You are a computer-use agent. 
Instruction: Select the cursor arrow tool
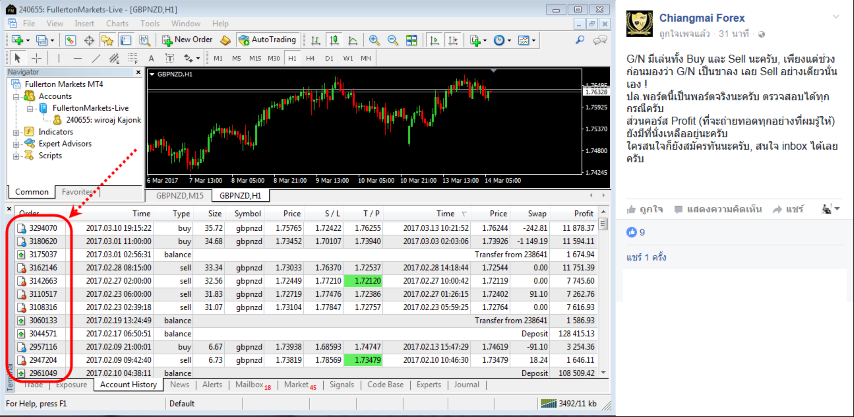17,58
